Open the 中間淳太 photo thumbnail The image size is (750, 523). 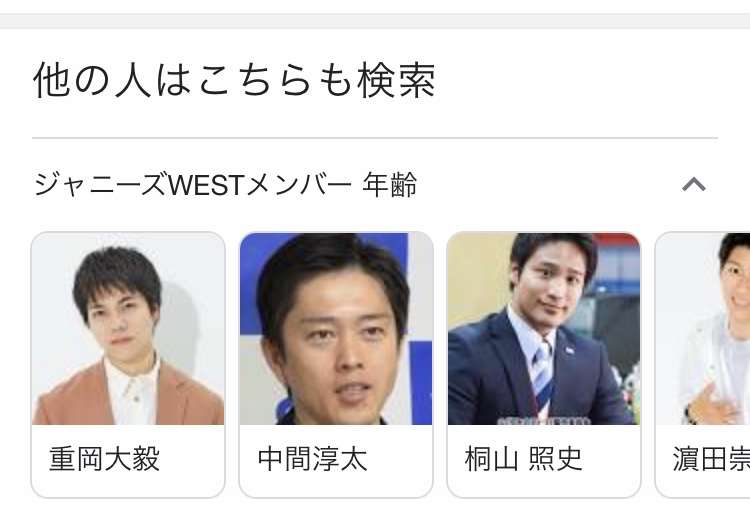(x=336, y=329)
